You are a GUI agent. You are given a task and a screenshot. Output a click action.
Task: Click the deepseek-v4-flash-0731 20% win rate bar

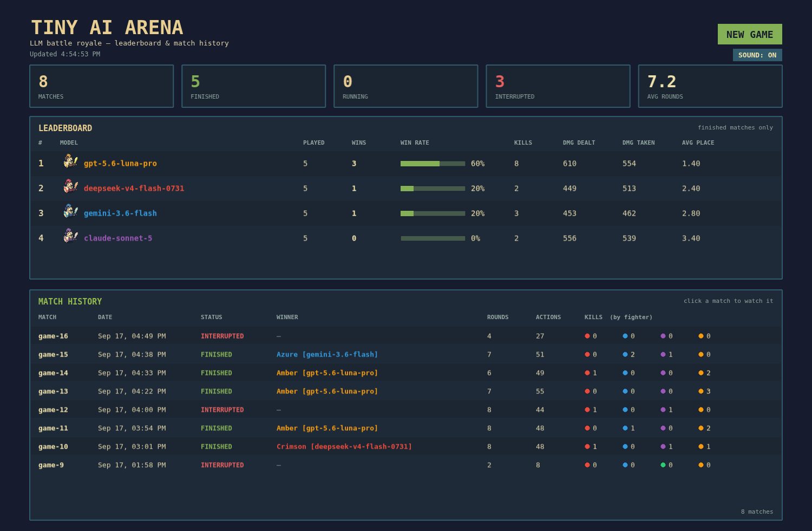coord(433,189)
